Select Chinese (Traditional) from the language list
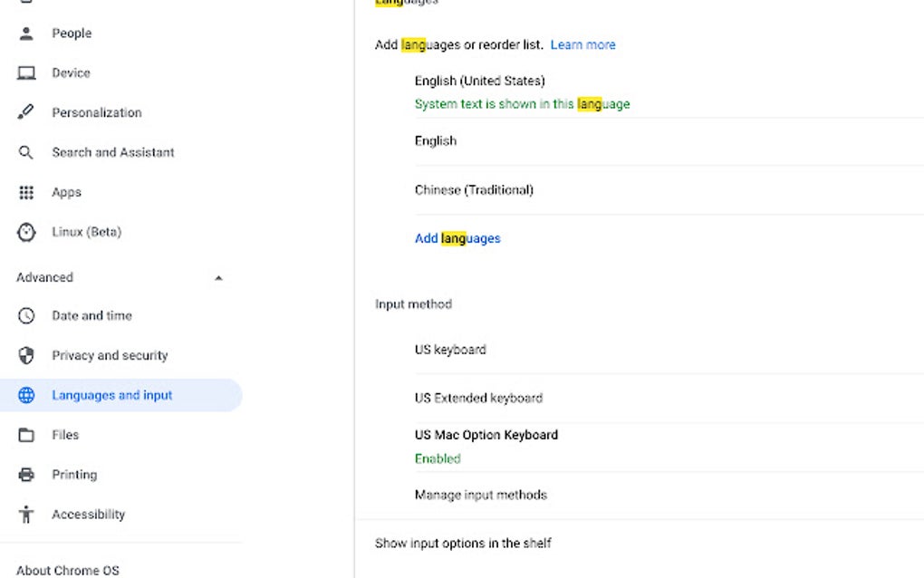The width and height of the screenshot is (924, 578). pyautogui.click(x=474, y=189)
